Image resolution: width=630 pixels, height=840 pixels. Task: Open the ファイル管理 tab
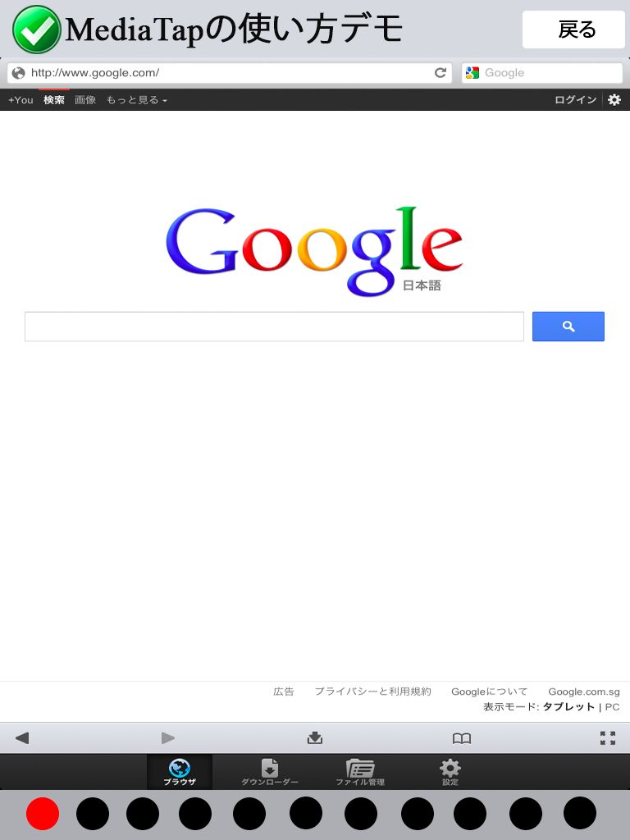pos(360,772)
